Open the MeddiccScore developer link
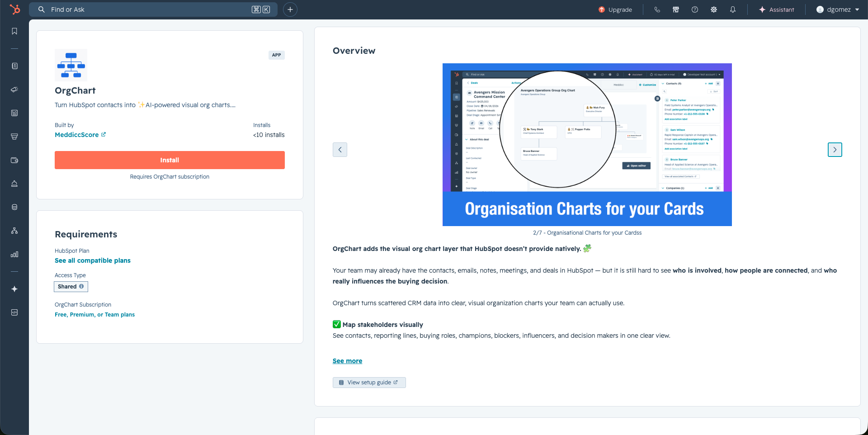The image size is (868, 435). click(x=80, y=135)
